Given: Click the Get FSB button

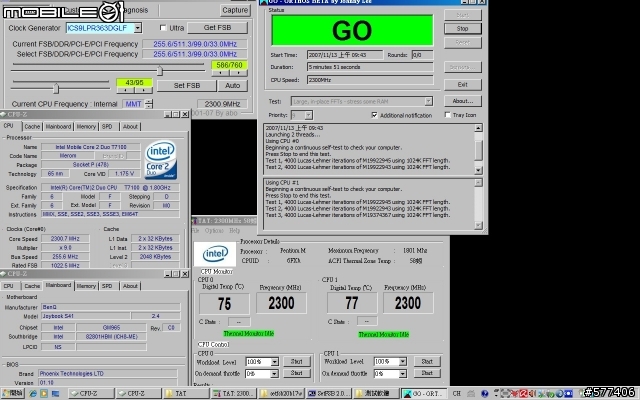Looking at the screenshot, I should 217,28.
